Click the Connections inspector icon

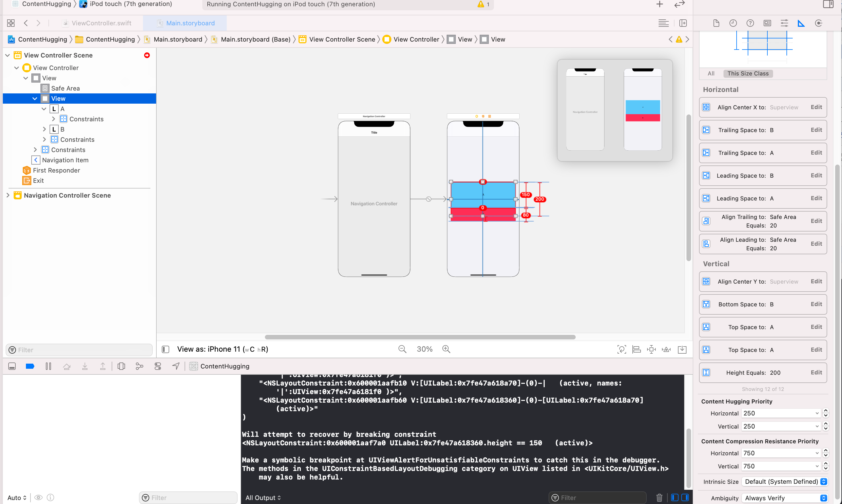pos(818,23)
